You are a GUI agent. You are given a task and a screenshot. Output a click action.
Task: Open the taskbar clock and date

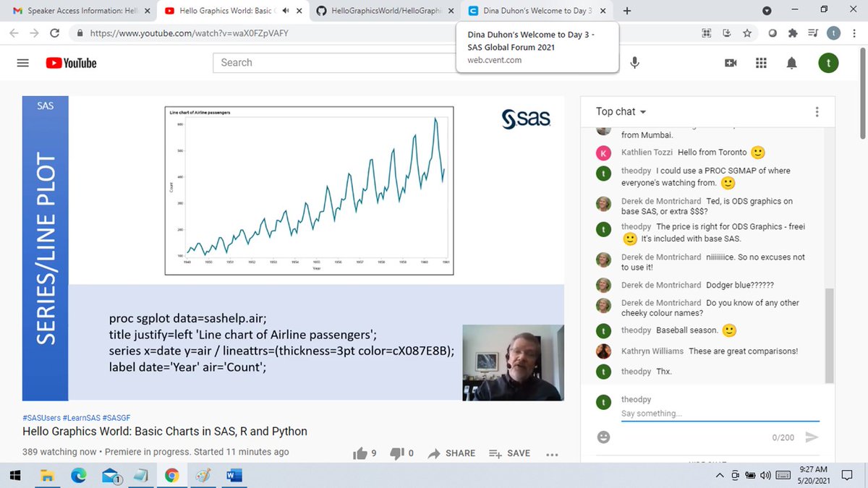click(x=815, y=475)
